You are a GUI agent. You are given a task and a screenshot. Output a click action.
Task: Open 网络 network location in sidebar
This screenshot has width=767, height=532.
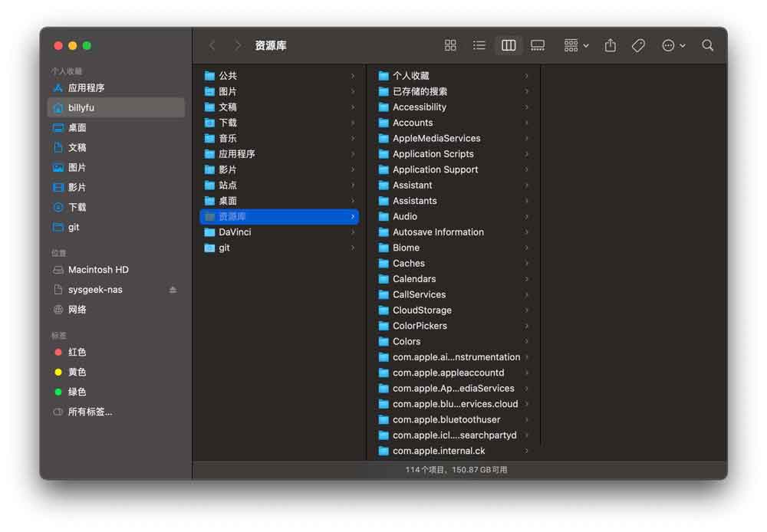click(77, 310)
